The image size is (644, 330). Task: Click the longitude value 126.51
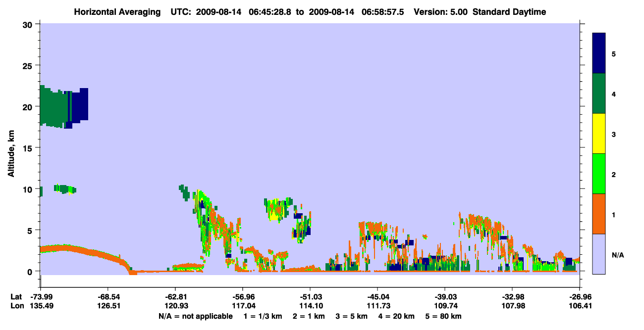click(x=108, y=305)
